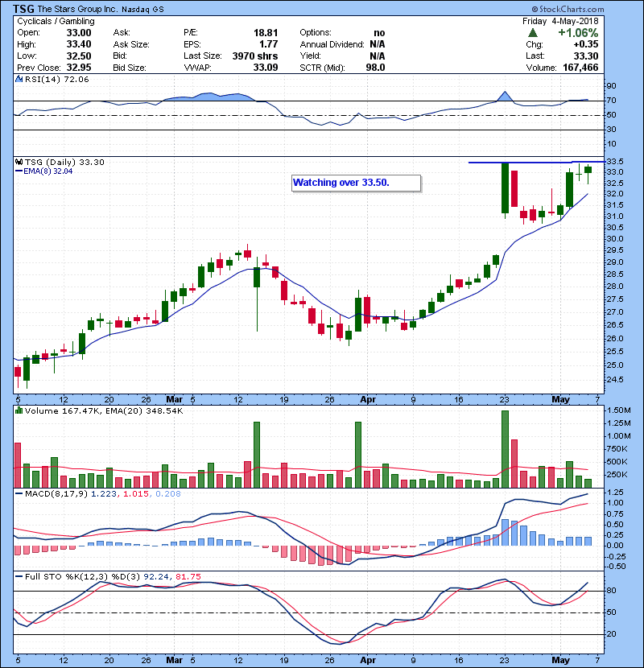Click the Chg value +0.35
The image size is (644, 668).
pyautogui.click(x=585, y=44)
